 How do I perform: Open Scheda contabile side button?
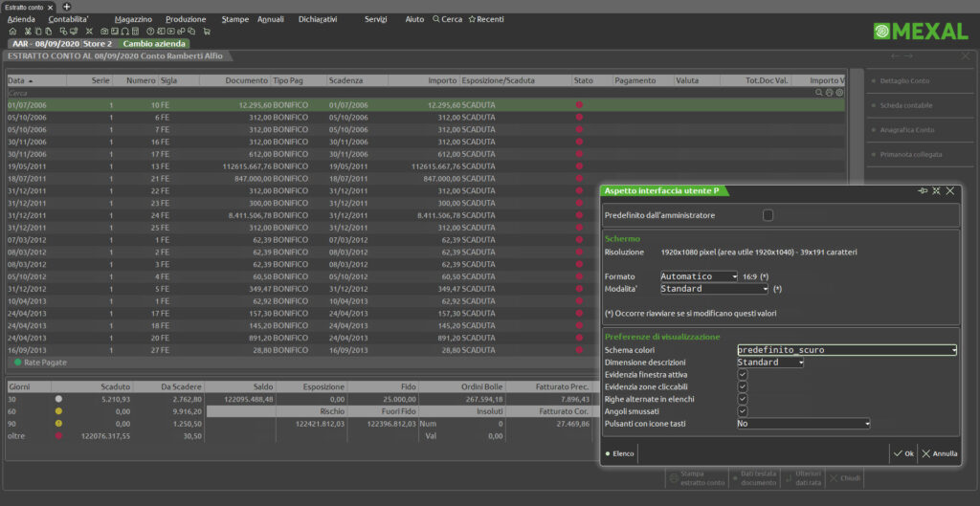coord(920,105)
